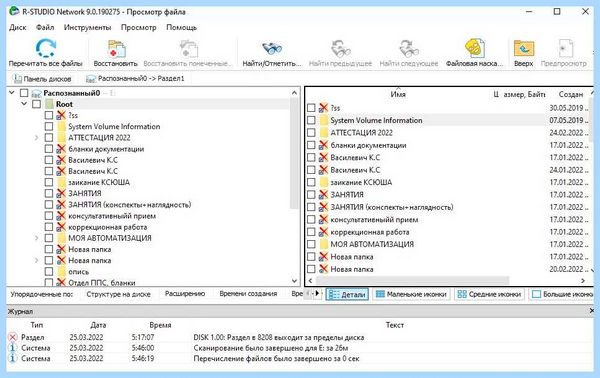Click the tree panel scrollbar up arrow
Image resolution: width=600 pixels, height=378 pixels.
coord(294,93)
